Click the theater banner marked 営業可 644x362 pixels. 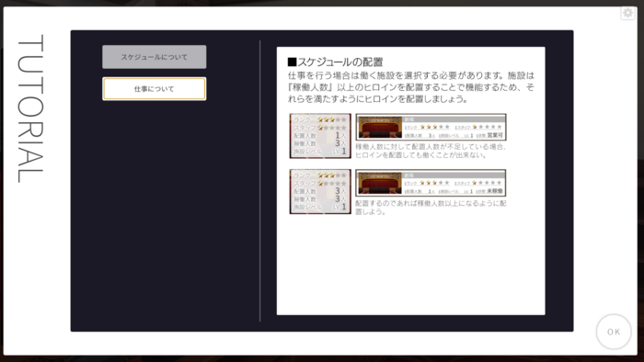(x=431, y=127)
